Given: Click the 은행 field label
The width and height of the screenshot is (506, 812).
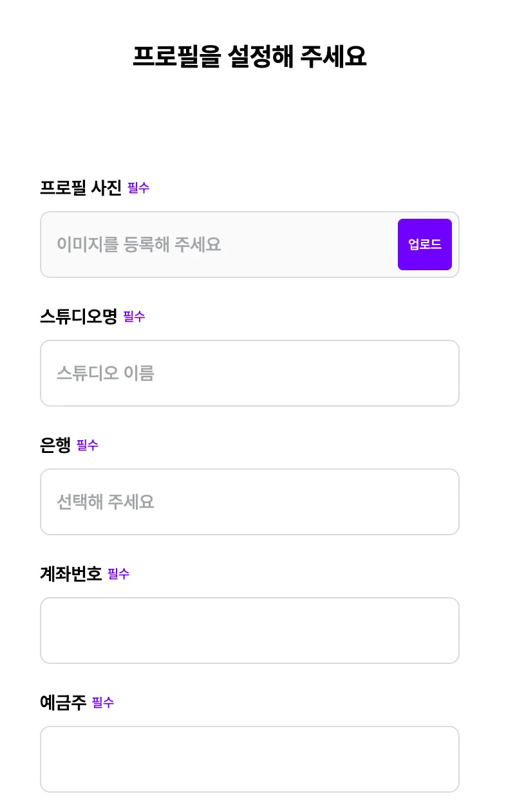Looking at the screenshot, I should tap(55, 445).
